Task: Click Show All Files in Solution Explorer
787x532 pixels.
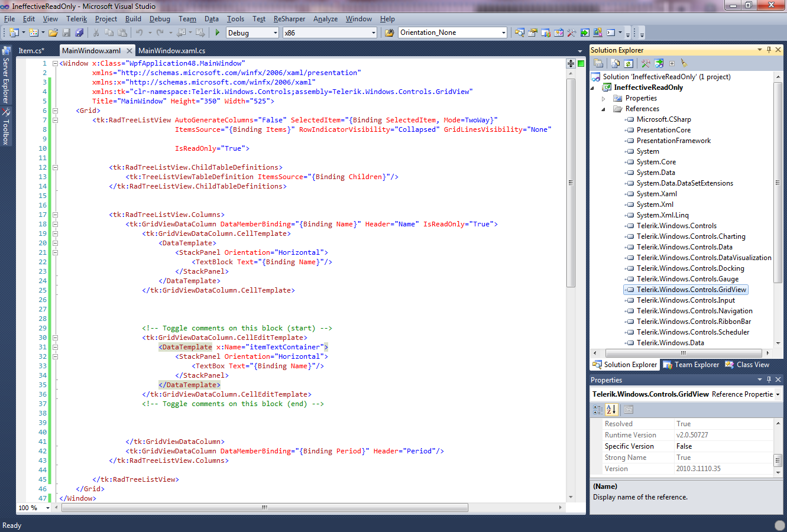Action: coord(616,63)
